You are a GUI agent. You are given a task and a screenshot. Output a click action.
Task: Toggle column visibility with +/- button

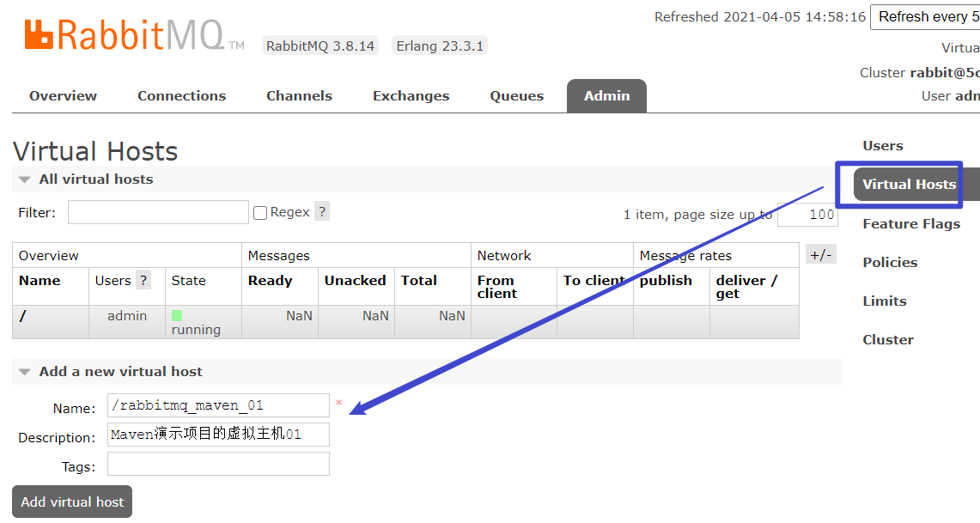(820, 255)
